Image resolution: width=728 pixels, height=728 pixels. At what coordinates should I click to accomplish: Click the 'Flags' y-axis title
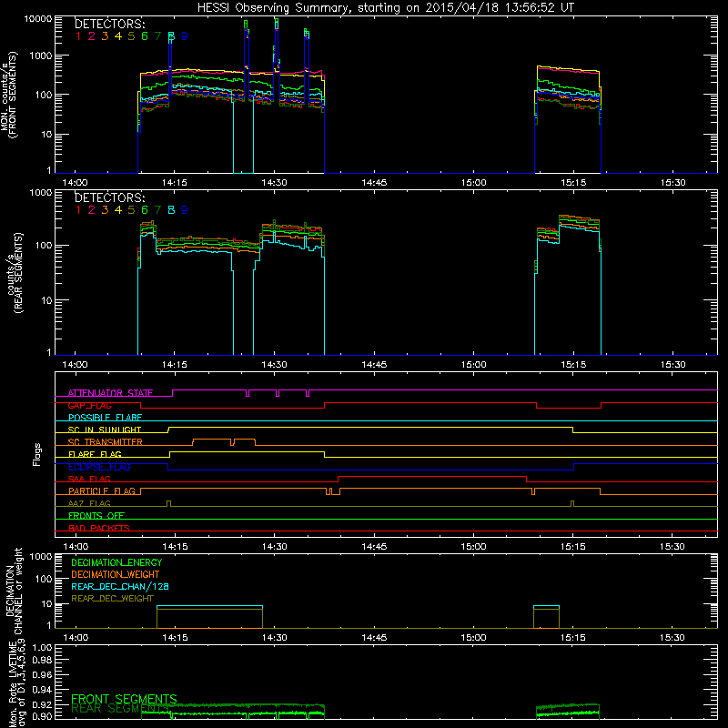37,454
